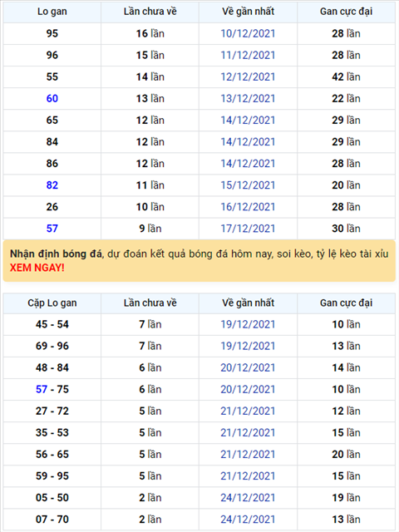Click date 13/12/2021

(248, 99)
